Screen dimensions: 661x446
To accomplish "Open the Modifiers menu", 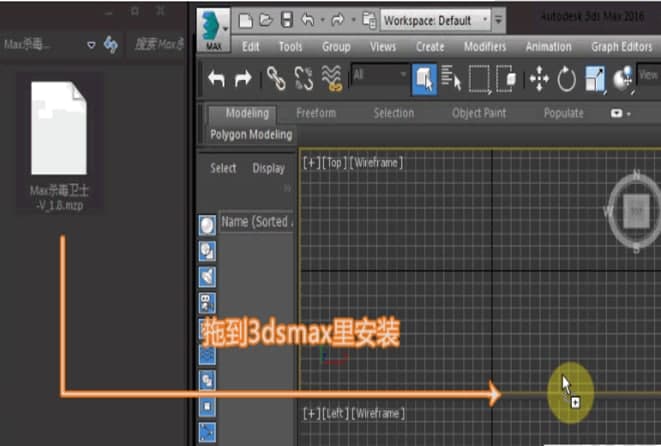I will pos(485,46).
